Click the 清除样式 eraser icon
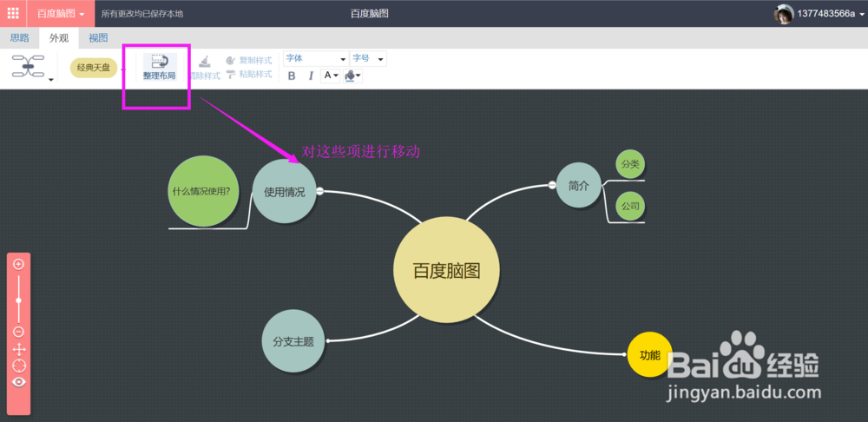The height and width of the screenshot is (422, 868). (205, 62)
